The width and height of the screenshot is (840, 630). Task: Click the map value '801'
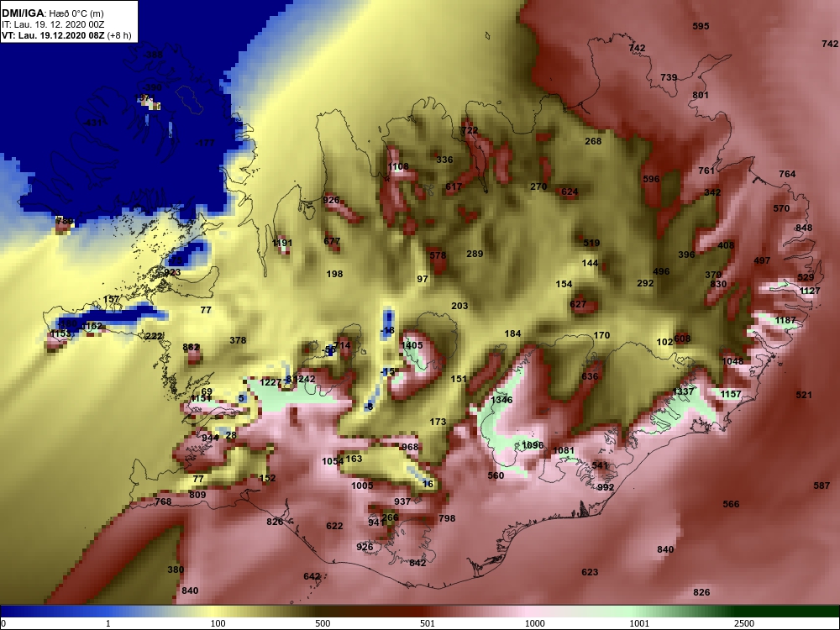(x=701, y=96)
